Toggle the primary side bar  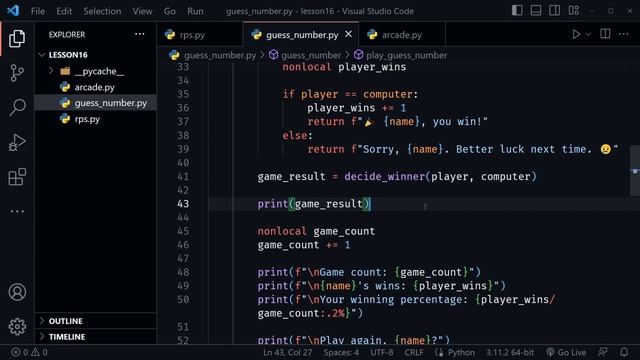[517, 11]
